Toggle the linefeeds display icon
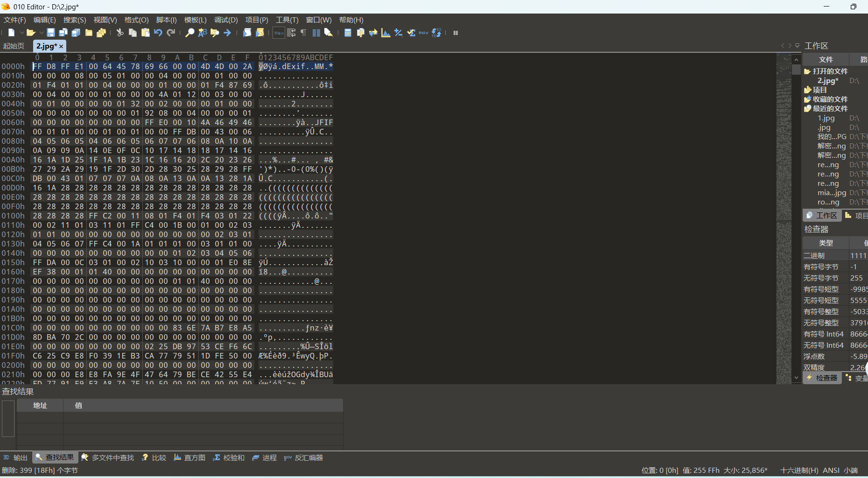This screenshot has height=478, width=868. (x=291, y=33)
